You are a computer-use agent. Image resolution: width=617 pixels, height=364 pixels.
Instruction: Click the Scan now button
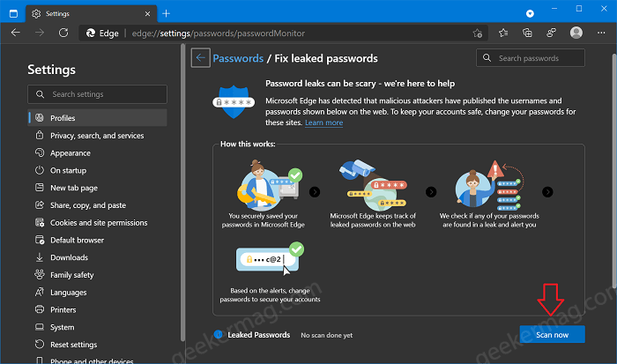coord(552,335)
